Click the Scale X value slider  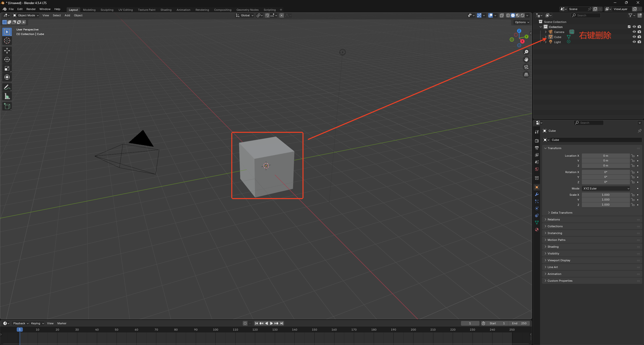point(605,195)
